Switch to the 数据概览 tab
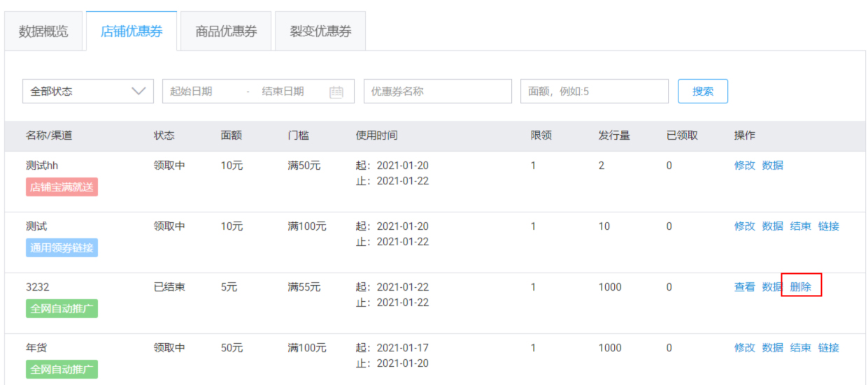This screenshot has width=868, height=385. (x=43, y=31)
